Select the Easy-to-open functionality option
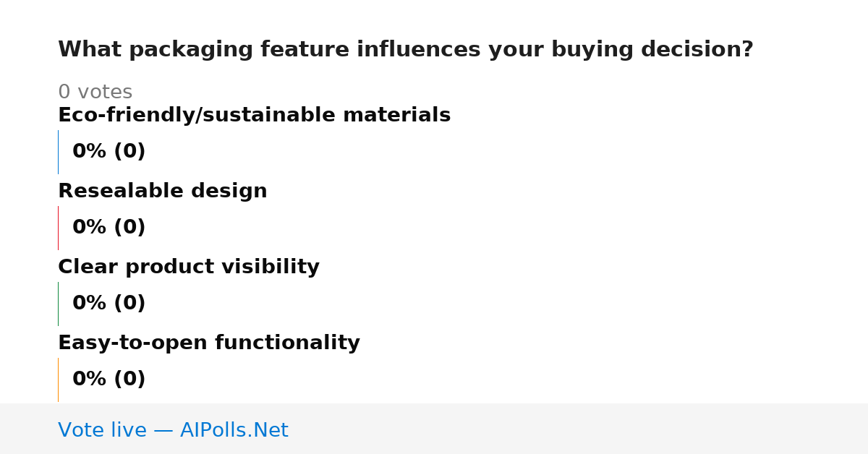This screenshot has height=454, width=868. point(209,343)
